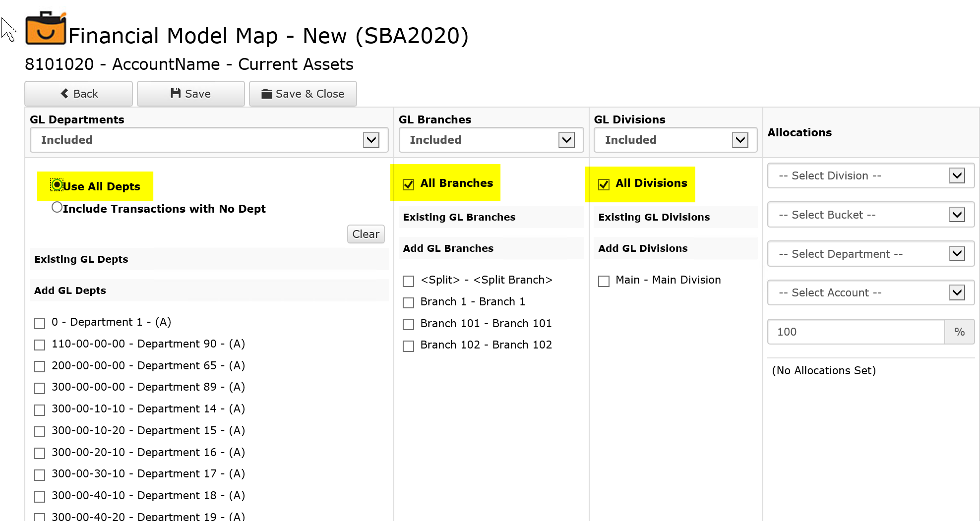Click the allocation percentage input field
This screenshot has height=521, width=980.
[x=856, y=332]
